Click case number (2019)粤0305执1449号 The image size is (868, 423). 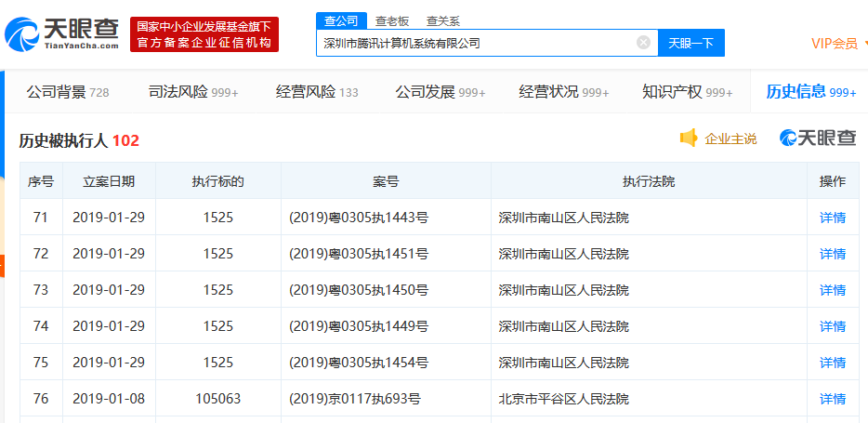[358, 326]
